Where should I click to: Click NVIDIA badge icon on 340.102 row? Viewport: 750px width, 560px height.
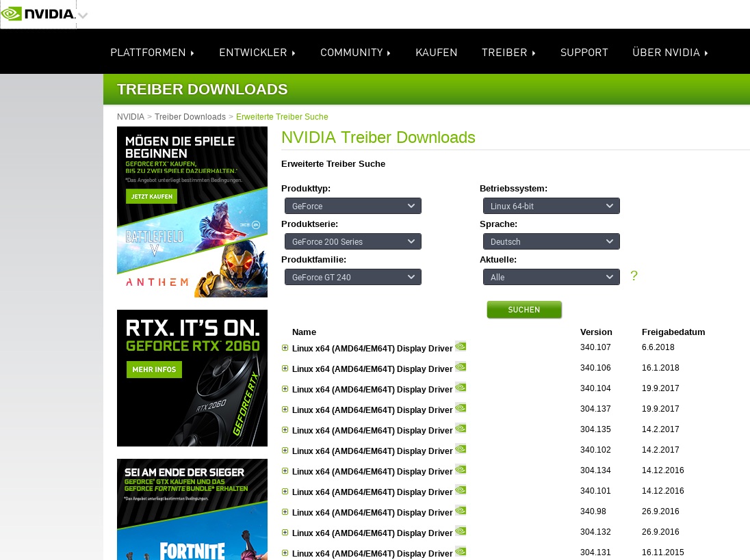(461, 449)
